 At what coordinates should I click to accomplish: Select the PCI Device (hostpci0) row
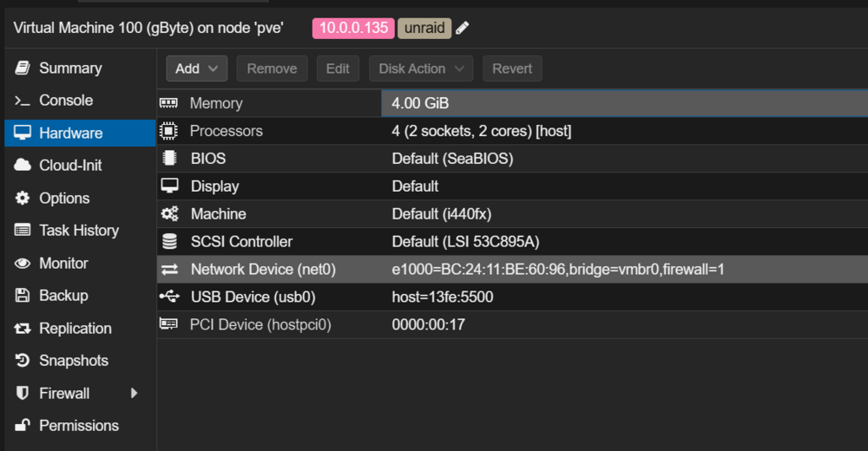click(x=513, y=324)
